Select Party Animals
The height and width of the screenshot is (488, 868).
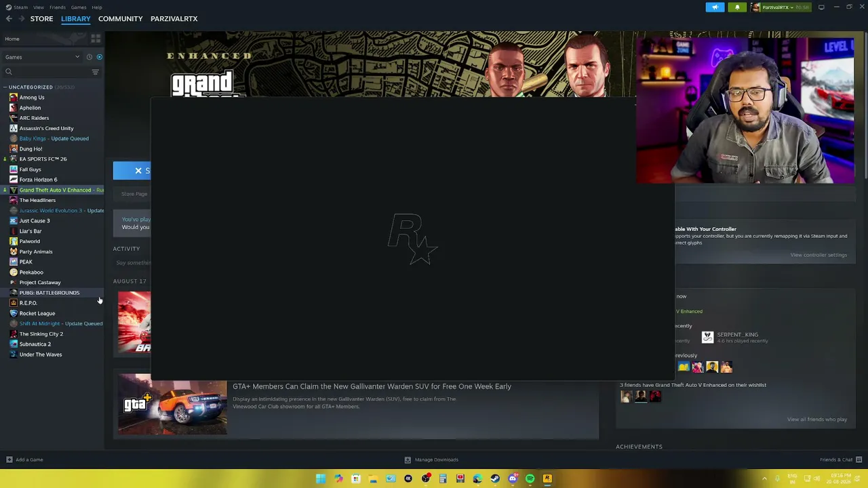pos(36,251)
